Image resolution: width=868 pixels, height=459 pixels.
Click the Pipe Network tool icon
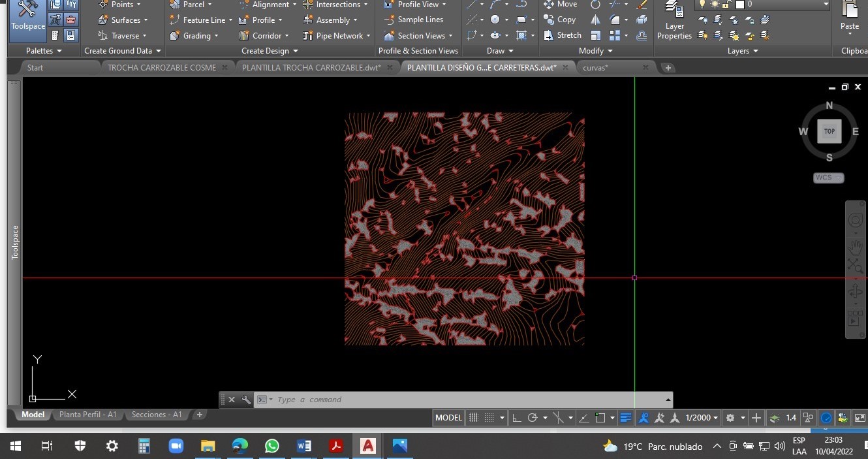[x=308, y=35]
